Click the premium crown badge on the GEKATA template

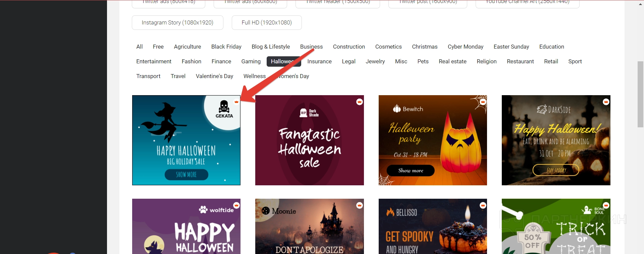click(236, 102)
